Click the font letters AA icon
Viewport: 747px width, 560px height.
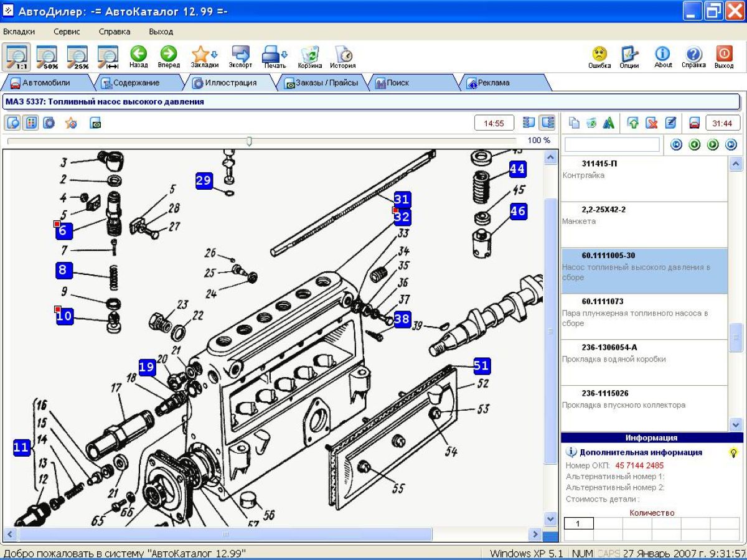tap(609, 123)
